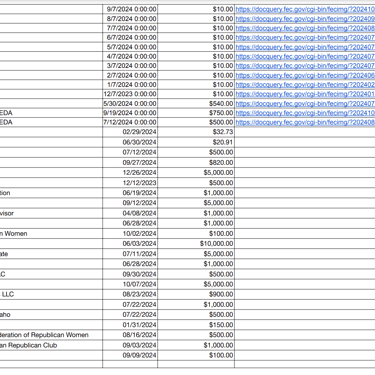The height and width of the screenshot is (375, 375).
Task: Select the amount cell $150.00
Action: pyautogui.click(x=196, y=325)
